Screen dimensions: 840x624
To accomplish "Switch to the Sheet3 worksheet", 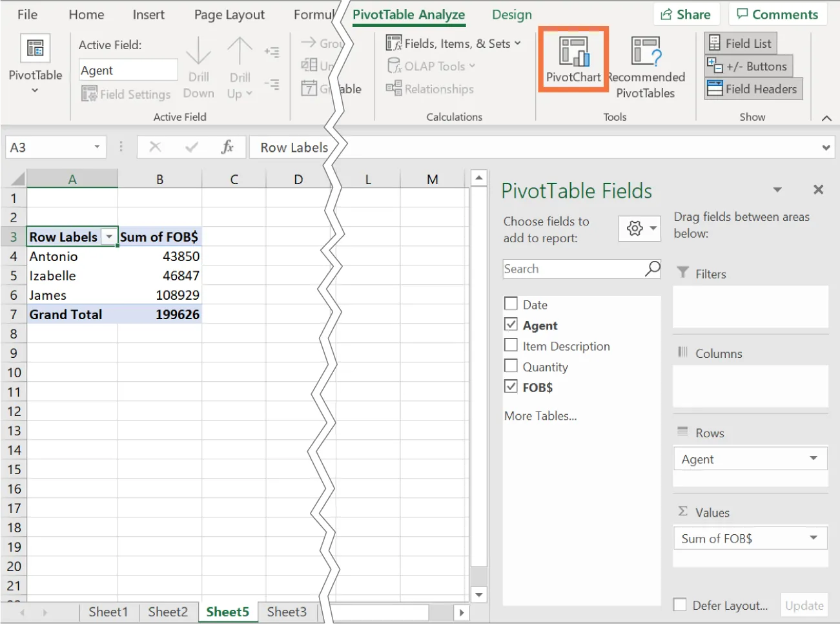I will [x=287, y=611].
